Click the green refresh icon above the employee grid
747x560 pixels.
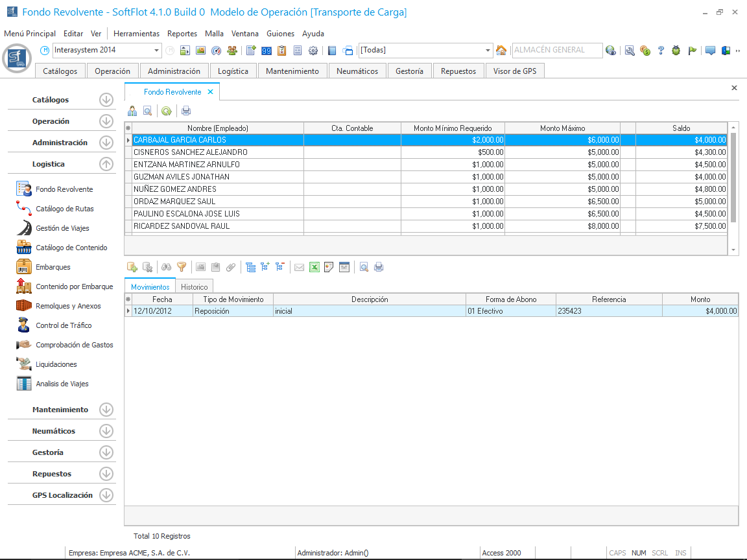point(167,111)
